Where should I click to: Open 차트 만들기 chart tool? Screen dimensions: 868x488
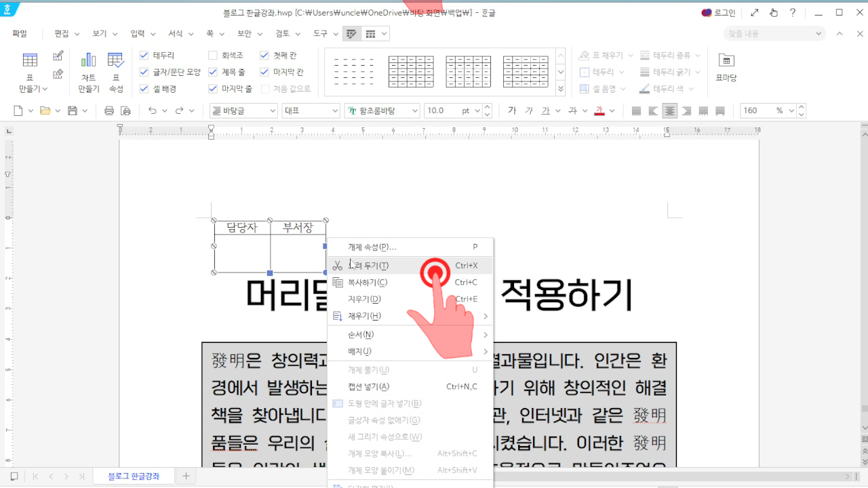point(88,73)
